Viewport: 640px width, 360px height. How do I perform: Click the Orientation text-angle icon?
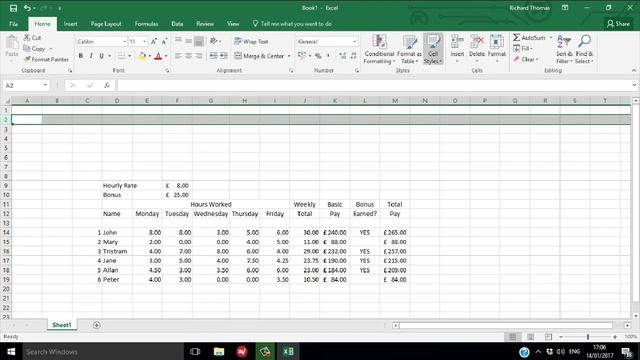pyautogui.click(x=213, y=41)
